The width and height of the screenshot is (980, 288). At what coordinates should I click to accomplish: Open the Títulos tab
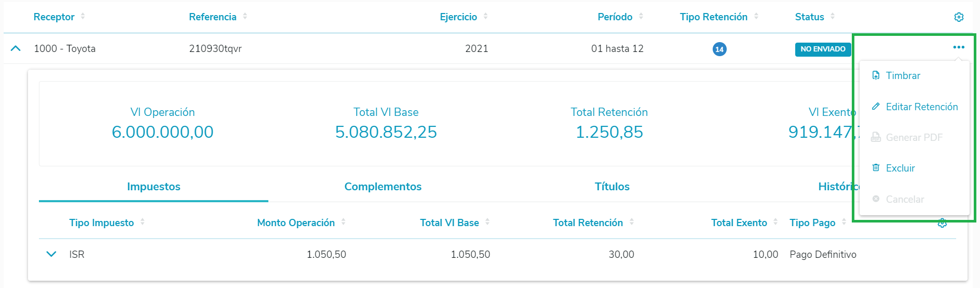tap(612, 187)
